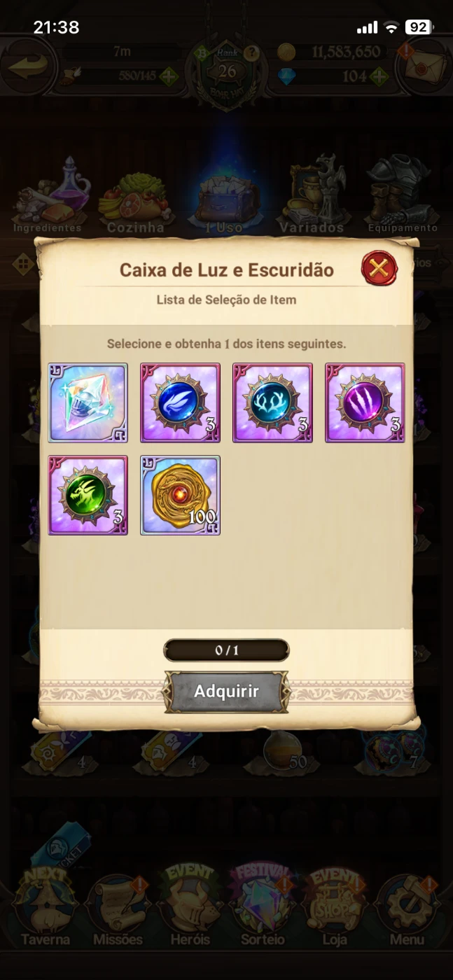
Task: Visit the Loja shop
Action: pyautogui.click(x=335, y=910)
